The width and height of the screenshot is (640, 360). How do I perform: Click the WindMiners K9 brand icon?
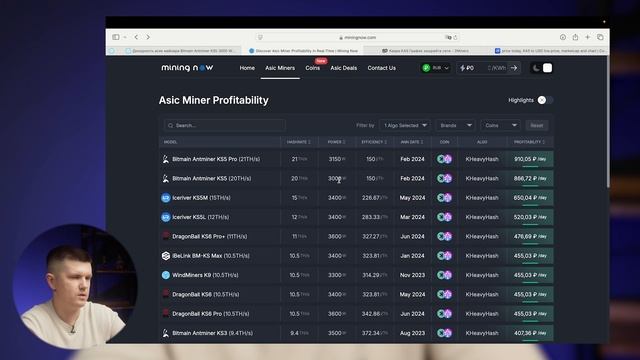click(x=165, y=275)
